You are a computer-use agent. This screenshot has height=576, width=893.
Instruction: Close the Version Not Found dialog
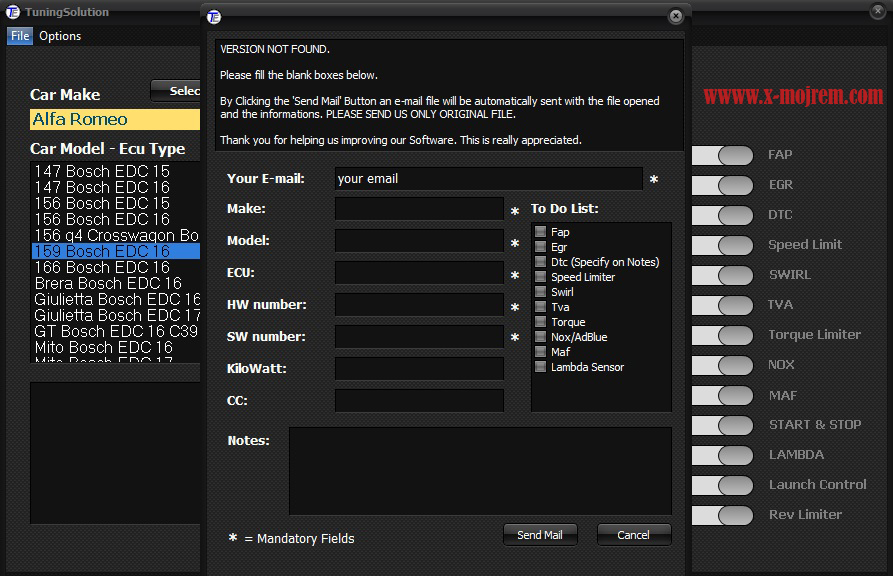[x=676, y=16]
